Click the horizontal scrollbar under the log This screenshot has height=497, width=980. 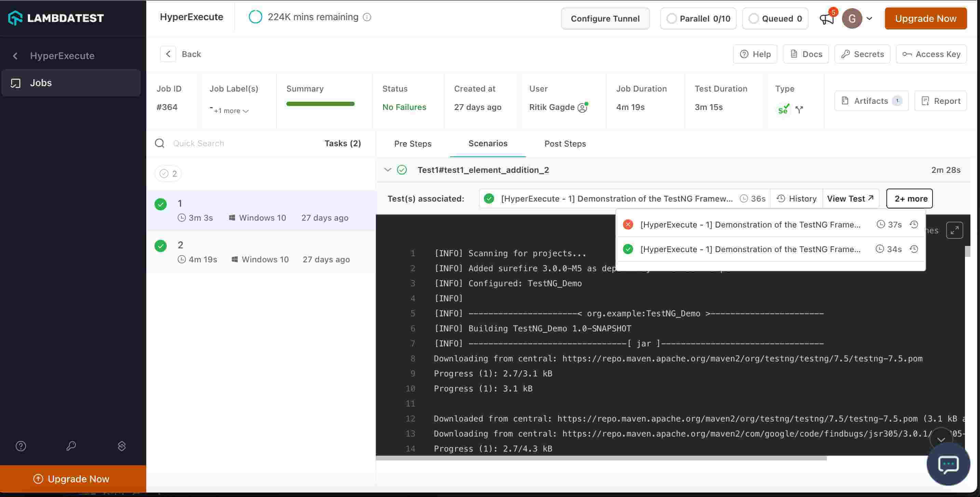(601, 459)
